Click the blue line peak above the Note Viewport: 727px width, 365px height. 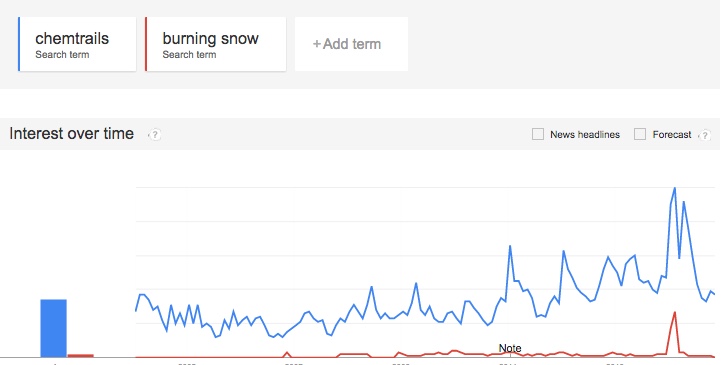(x=510, y=246)
